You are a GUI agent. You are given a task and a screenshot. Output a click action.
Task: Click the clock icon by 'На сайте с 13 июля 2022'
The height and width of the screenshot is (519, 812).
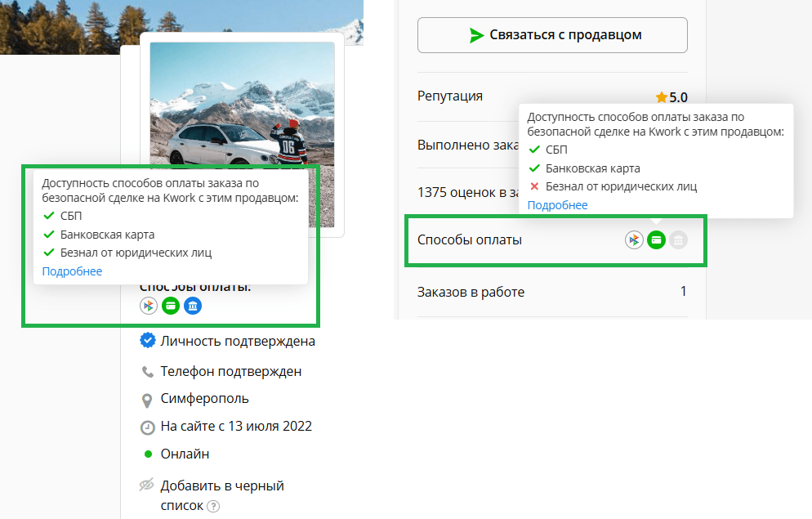[147, 427]
